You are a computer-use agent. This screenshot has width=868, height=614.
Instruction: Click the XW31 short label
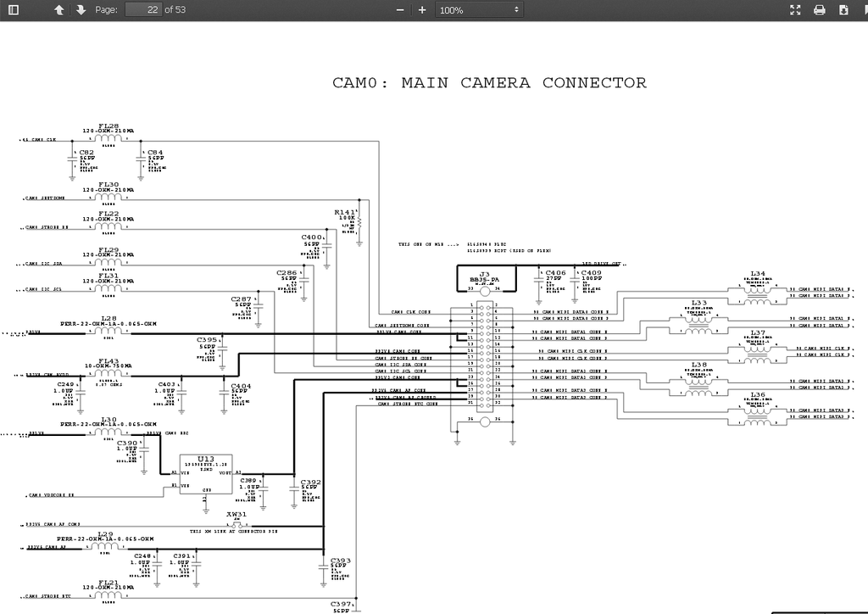tap(236, 514)
